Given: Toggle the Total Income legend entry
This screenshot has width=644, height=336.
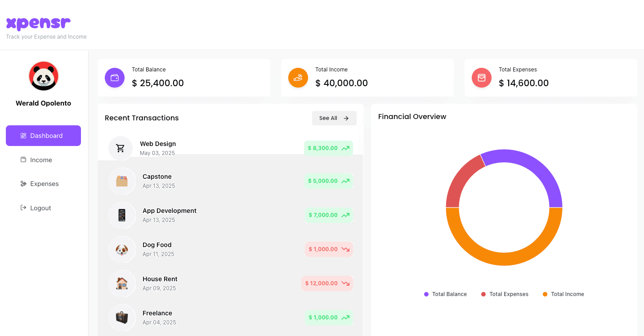Looking at the screenshot, I should [x=563, y=294].
